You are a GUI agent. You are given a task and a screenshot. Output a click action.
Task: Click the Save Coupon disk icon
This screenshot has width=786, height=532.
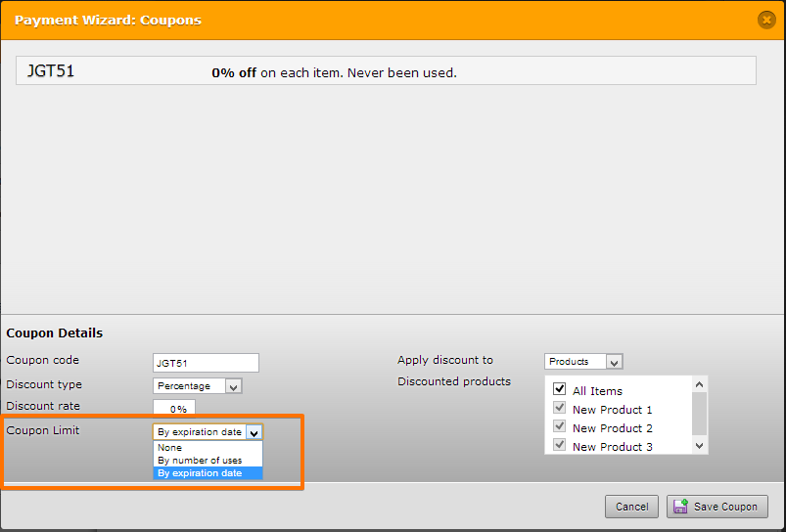click(x=680, y=507)
